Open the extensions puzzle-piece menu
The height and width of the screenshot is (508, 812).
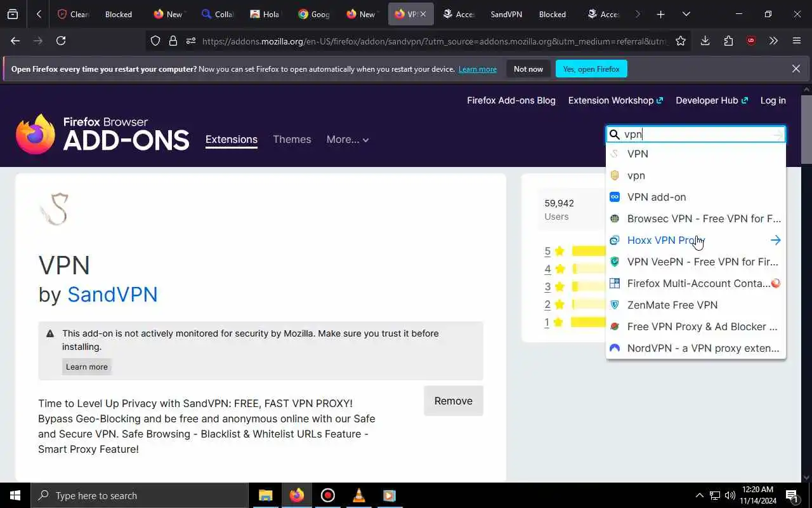coord(728,41)
